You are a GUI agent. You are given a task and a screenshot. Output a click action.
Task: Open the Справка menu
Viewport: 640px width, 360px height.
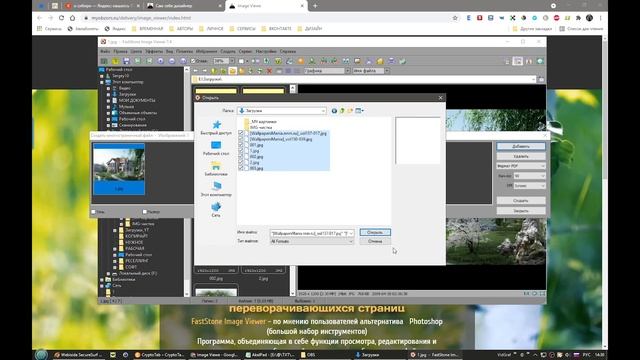point(288,51)
